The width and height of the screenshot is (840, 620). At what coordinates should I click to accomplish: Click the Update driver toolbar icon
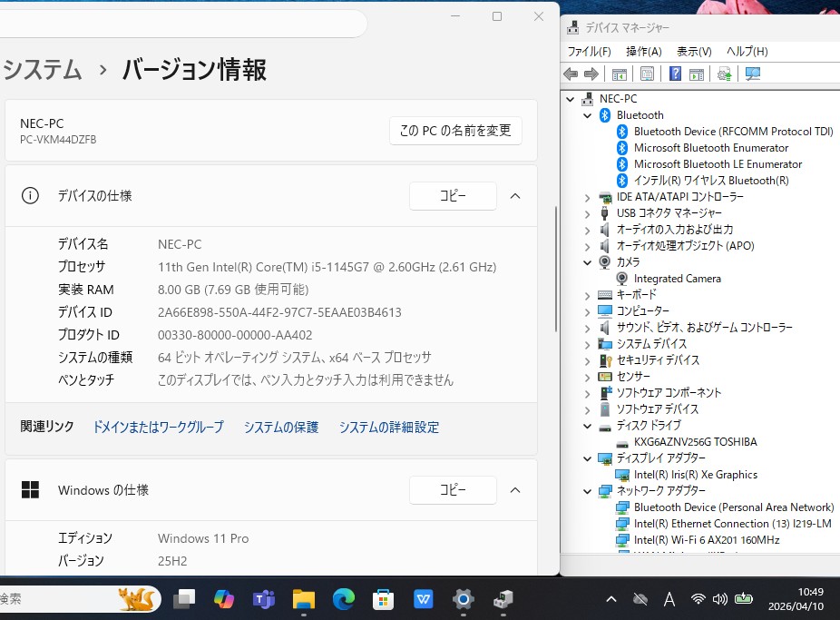pos(724,74)
